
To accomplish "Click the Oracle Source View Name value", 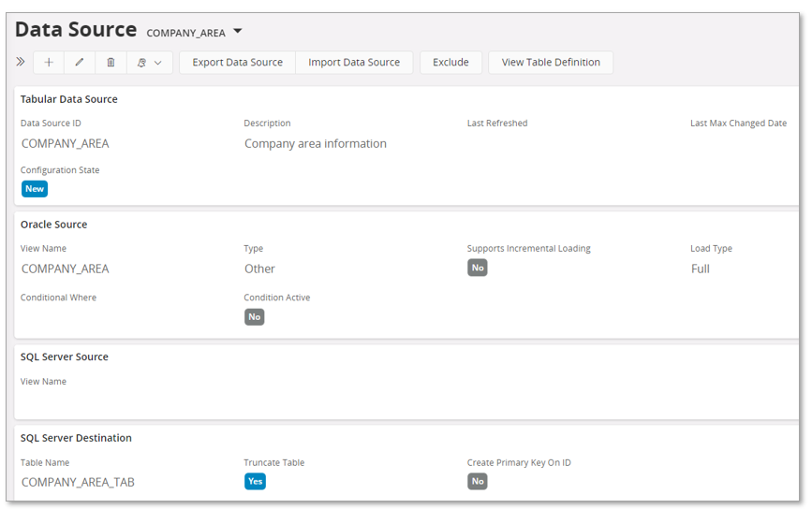I will [x=66, y=269].
